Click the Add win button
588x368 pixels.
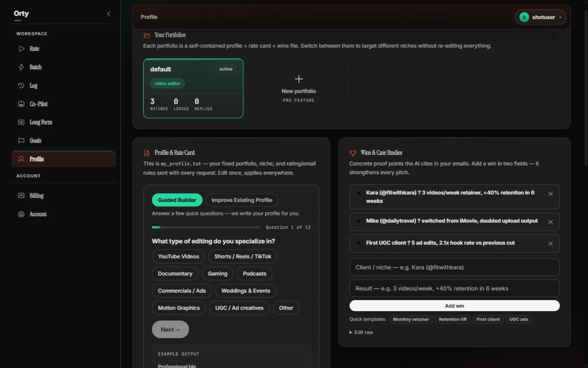pos(454,306)
